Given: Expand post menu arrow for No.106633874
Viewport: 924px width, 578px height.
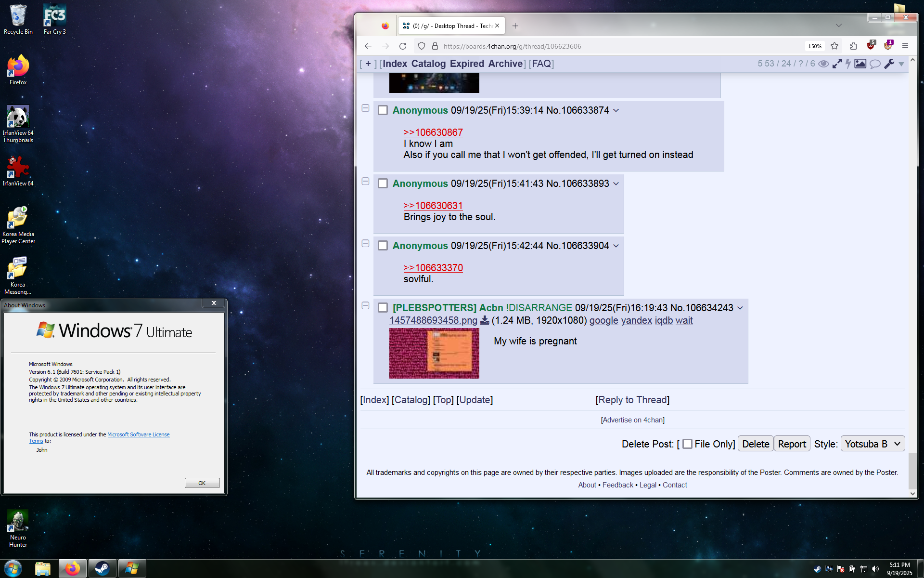Looking at the screenshot, I should [x=616, y=110].
